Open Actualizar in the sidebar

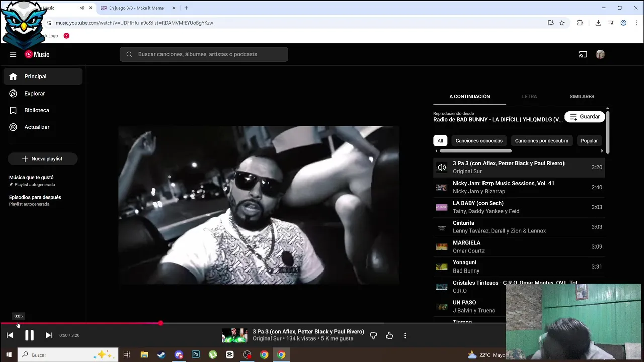(43, 127)
